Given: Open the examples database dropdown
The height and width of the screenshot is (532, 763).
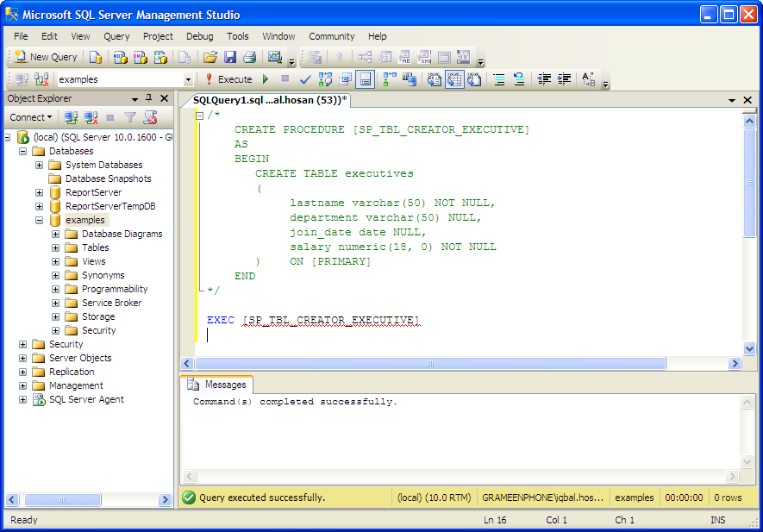Looking at the screenshot, I should point(188,79).
